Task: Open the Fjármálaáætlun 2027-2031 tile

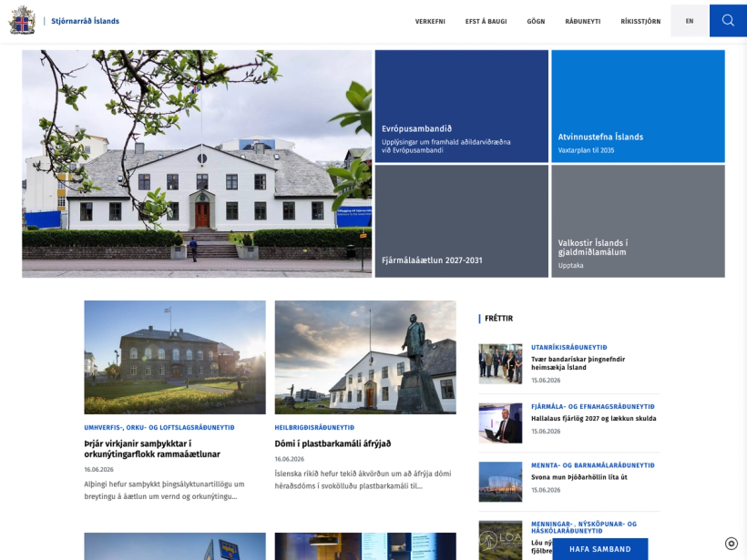Action: pyautogui.click(x=462, y=221)
